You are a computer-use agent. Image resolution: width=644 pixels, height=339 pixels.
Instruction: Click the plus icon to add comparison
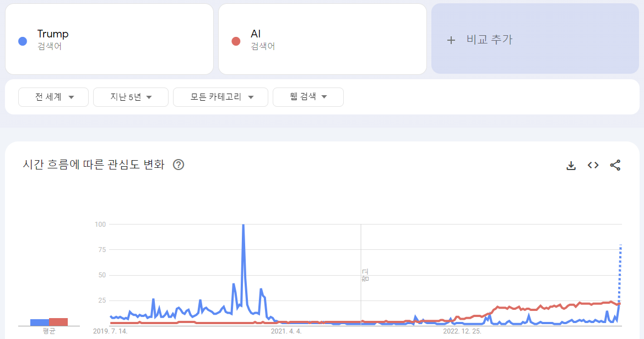tap(451, 40)
